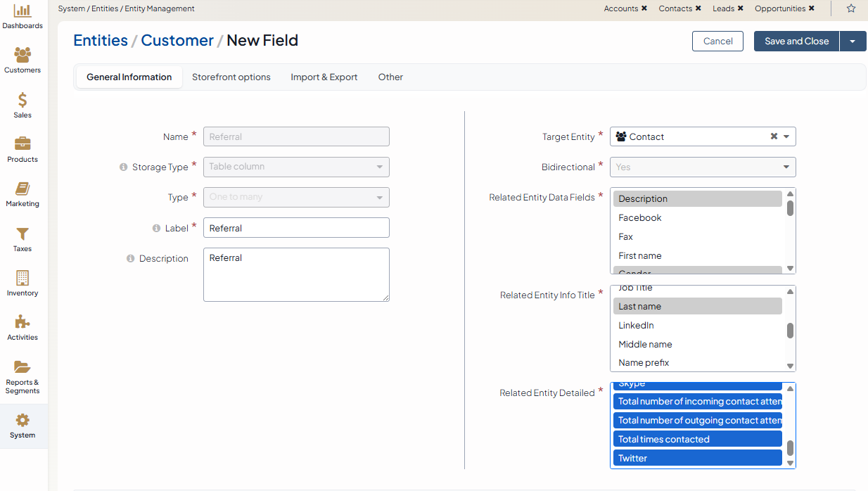Open Save and Close options arrow

853,41
